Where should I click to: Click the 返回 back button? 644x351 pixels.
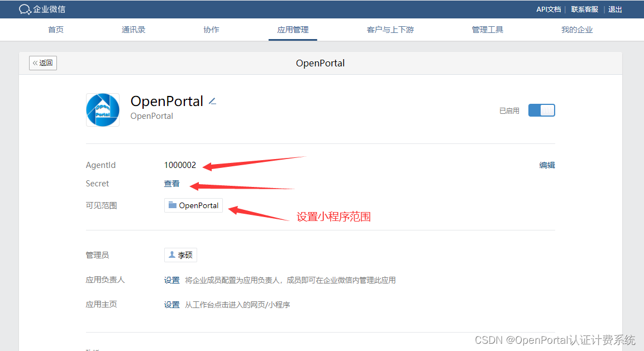(42, 63)
